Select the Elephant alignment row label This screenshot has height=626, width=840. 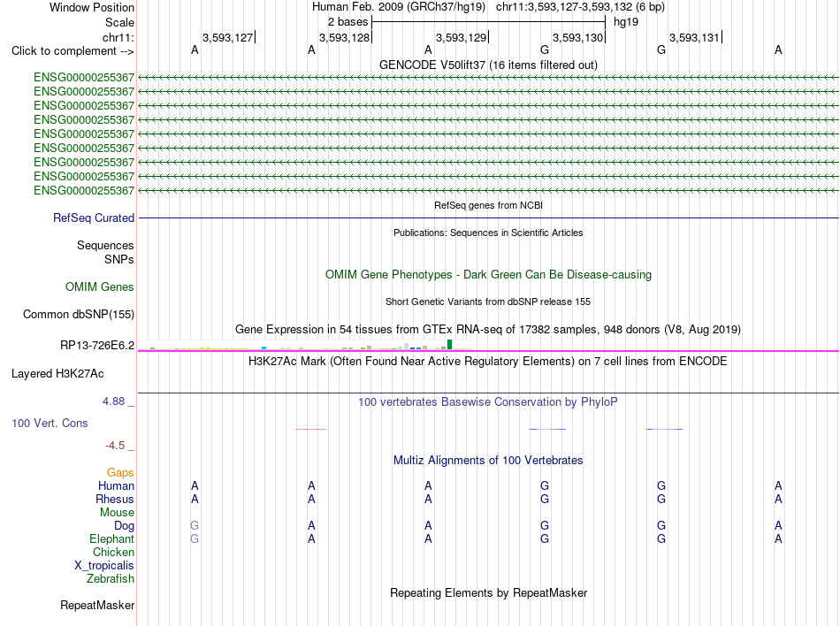point(111,538)
